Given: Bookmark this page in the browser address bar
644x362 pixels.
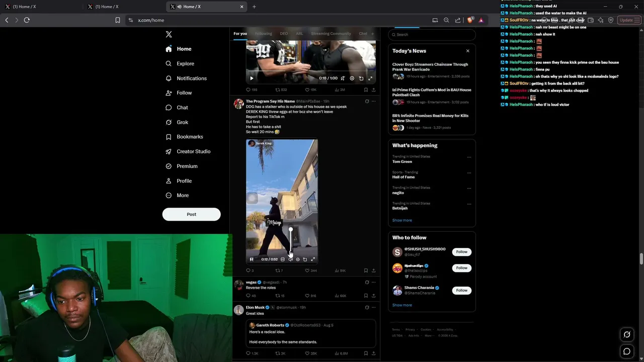Looking at the screenshot, I should (117, 20).
